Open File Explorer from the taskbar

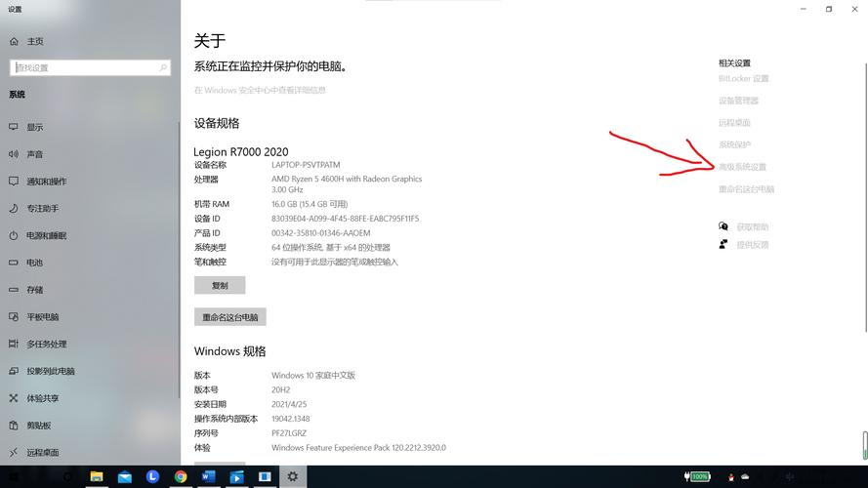(x=97, y=476)
